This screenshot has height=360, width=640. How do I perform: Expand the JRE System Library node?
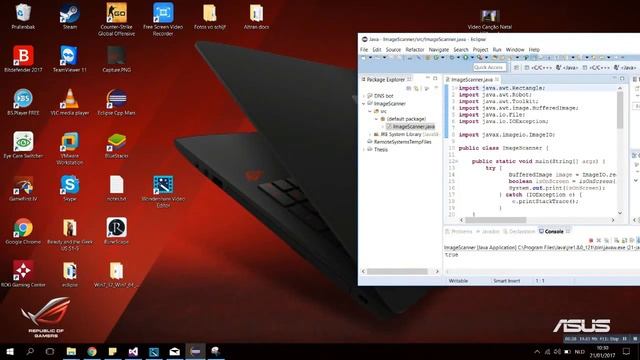370,134
